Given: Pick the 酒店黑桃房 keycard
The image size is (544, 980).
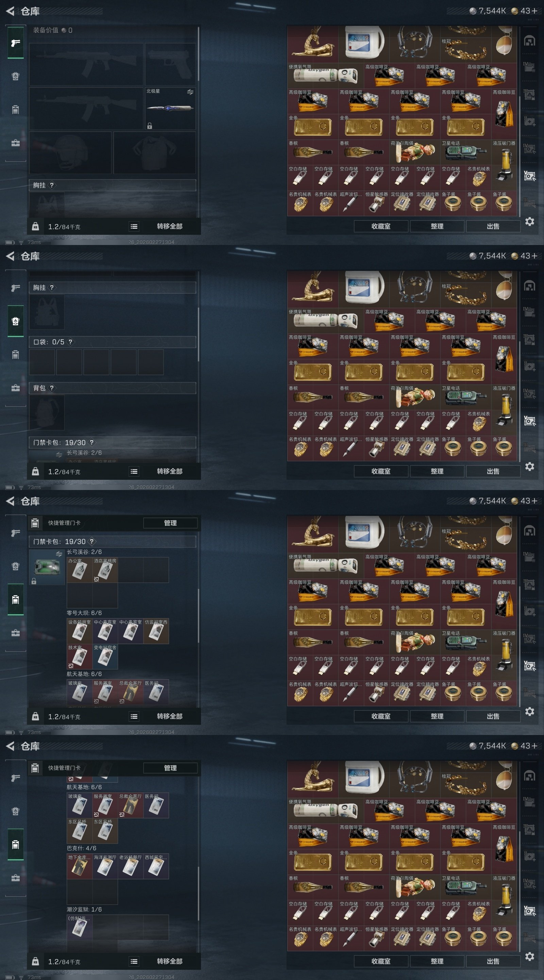Looking at the screenshot, I should [x=105, y=570].
